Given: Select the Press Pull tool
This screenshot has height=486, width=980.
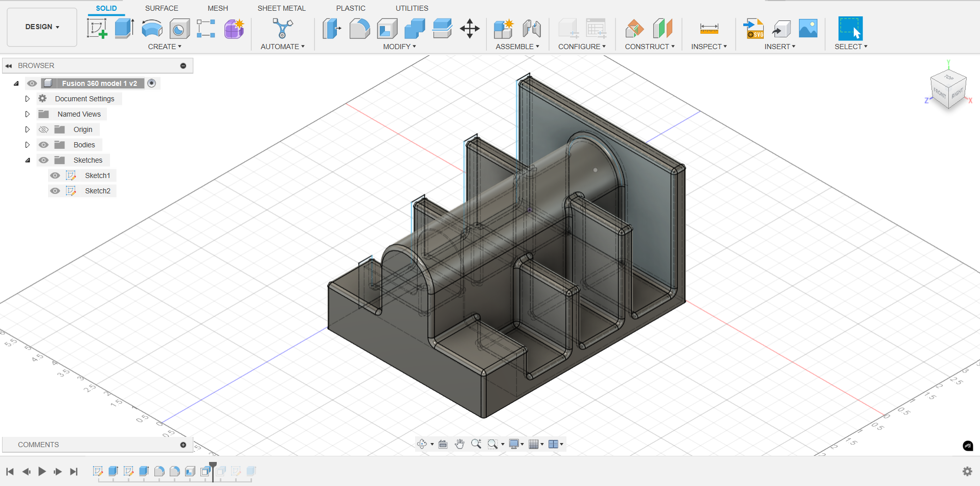Looking at the screenshot, I should 332,29.
